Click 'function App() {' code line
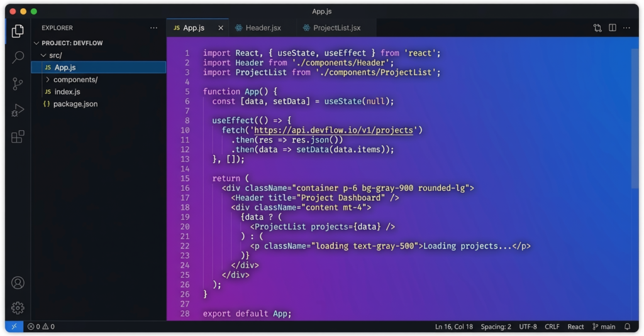This screenshot has height=336, width=644. point(240,92)
